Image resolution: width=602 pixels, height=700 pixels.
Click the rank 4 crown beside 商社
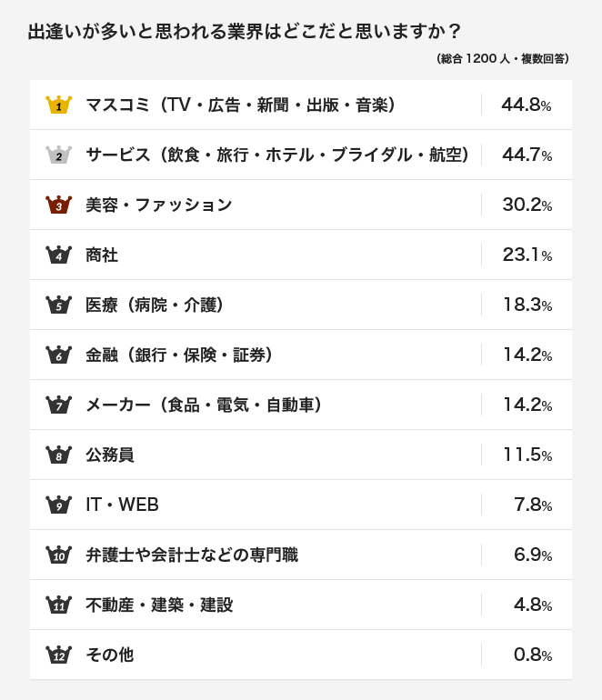point(58,255)
